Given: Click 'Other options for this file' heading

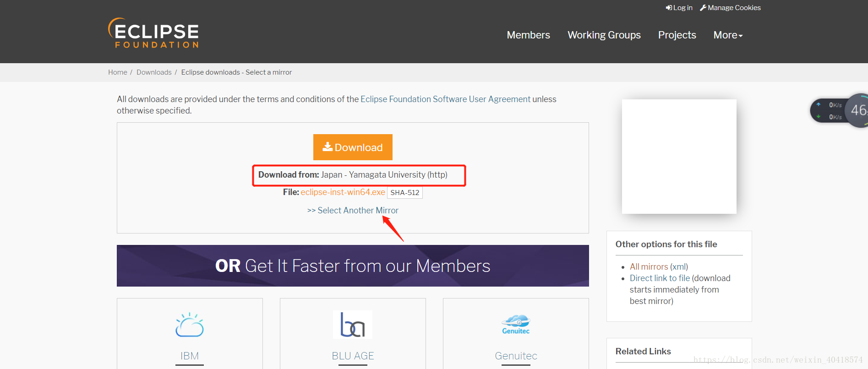Looking at the screenshot, I should [x=666, y=244].
